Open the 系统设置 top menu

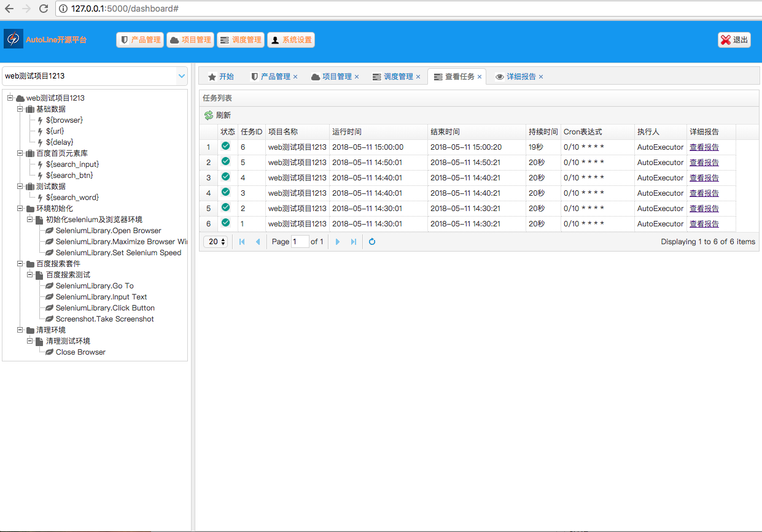tap(291, 40)
